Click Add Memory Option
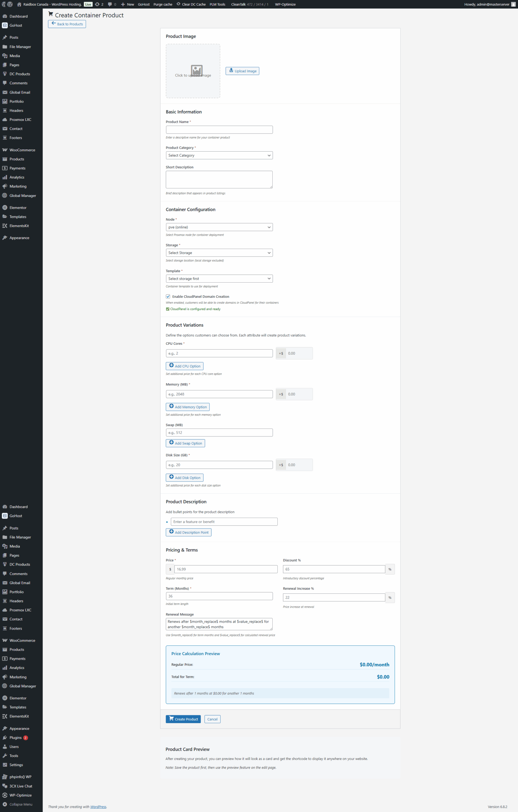Image resolution: width=518 pixels, height=812 pixels. [x=187, y=407]
